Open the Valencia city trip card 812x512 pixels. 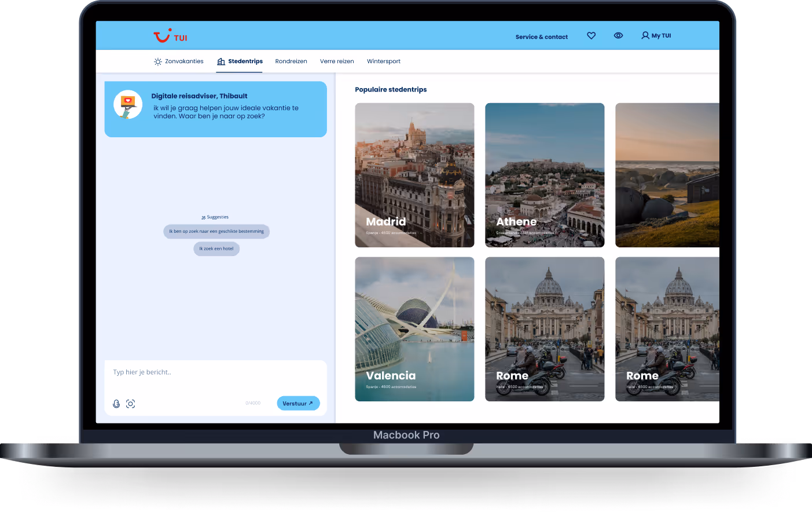tap(414, 329)
